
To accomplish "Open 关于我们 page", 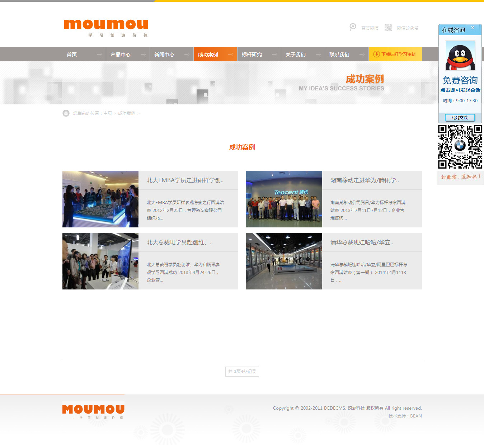I will tap(296, 55).
